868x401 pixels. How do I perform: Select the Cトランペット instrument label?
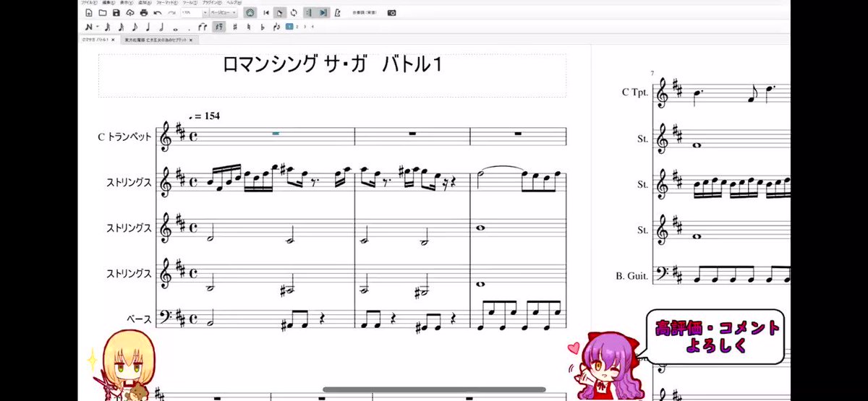126,137
